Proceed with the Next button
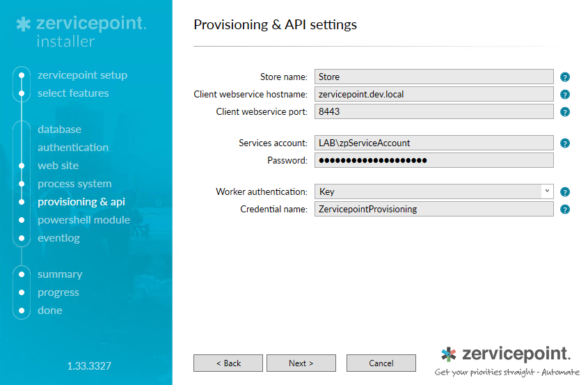588x385 pixels. click(301, 363)
